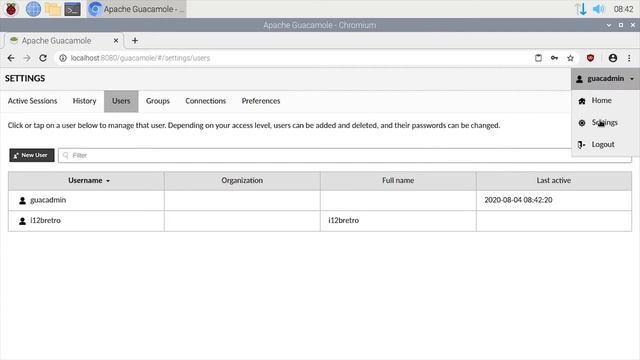
Task: Choose Settings from the user menu
Action: pos(605,122)
